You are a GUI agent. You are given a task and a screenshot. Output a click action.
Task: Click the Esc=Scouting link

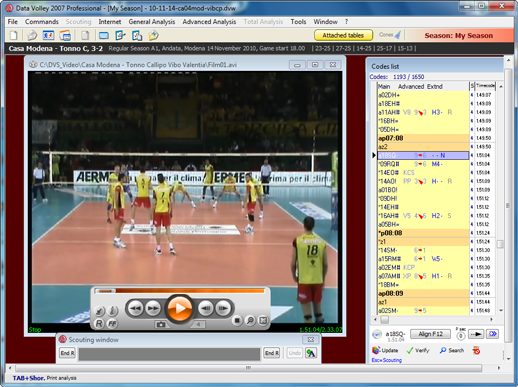[x=387, y=360]
